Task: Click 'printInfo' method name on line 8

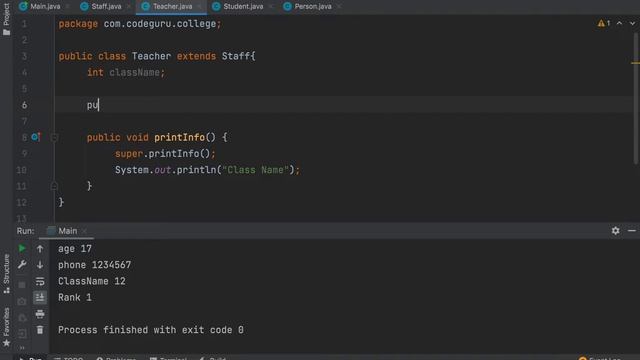Action: coord(179,138)
